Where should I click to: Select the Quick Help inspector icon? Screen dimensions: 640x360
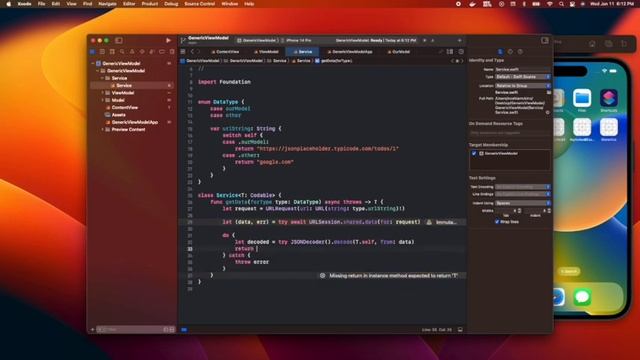click(x=520, y=52)
